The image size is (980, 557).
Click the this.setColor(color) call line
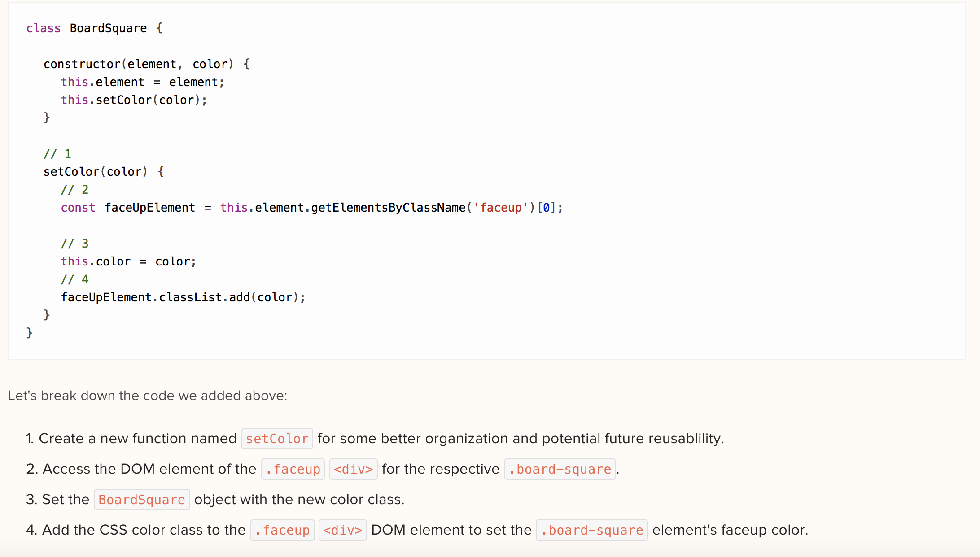134,100
